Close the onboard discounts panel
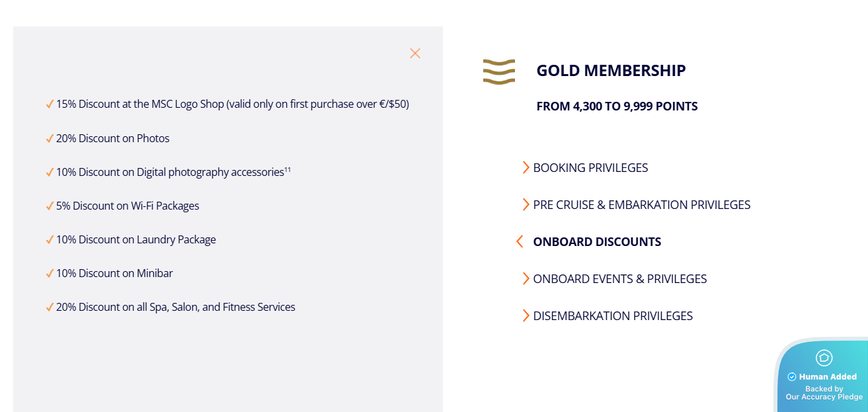The image size is (868, 412). coord(415,54)
